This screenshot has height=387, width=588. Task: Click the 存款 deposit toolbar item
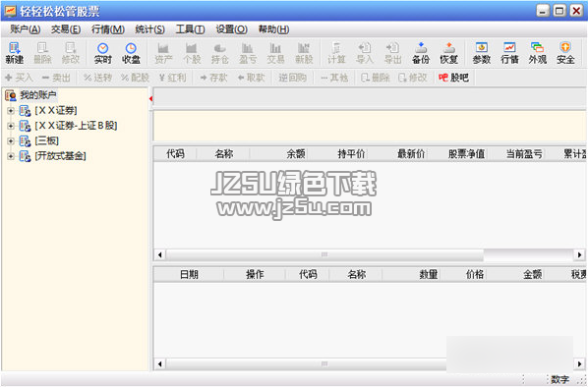(x=213, y=78)
